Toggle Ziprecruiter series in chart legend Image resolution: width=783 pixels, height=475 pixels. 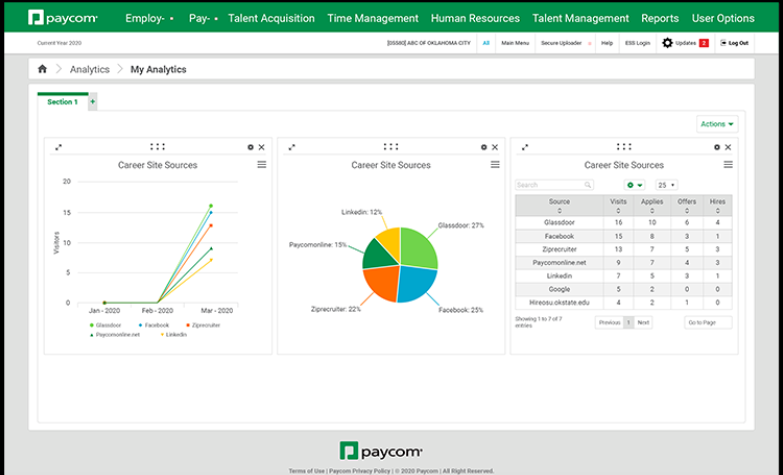coord(203,325)
